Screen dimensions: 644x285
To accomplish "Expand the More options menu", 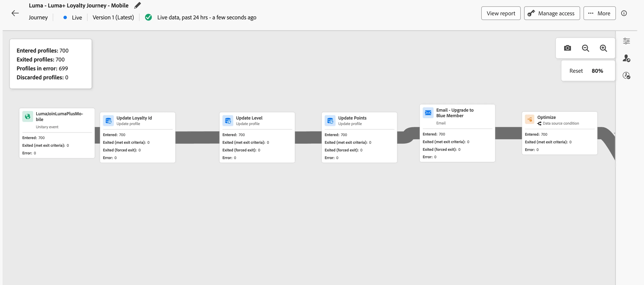I will coord(599,13).
